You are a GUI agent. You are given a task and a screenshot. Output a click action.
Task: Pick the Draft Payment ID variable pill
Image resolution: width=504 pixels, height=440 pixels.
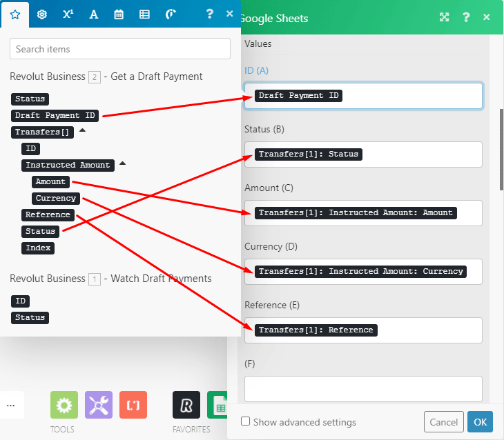[x=55, y=115]
